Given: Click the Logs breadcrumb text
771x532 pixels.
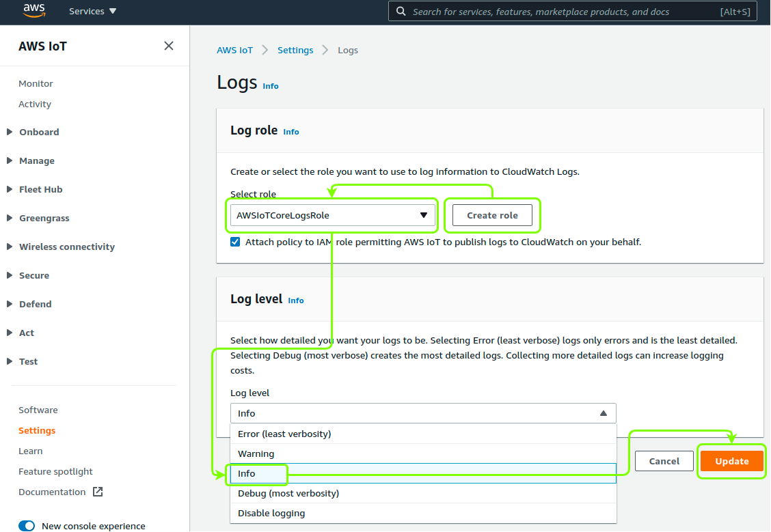Looking at the screenshot, I should click(x=348, y=50).
